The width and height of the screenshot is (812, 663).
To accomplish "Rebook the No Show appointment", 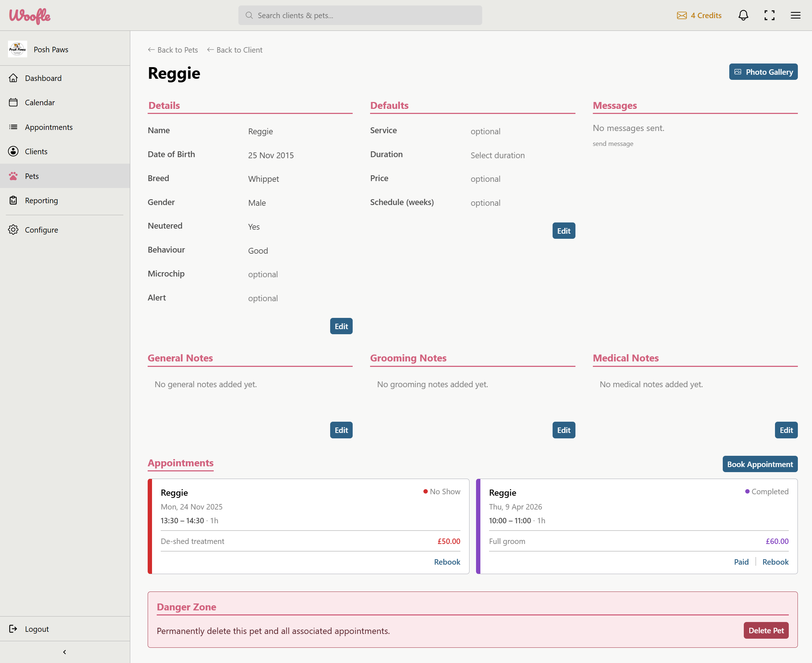I will [447, 562].
